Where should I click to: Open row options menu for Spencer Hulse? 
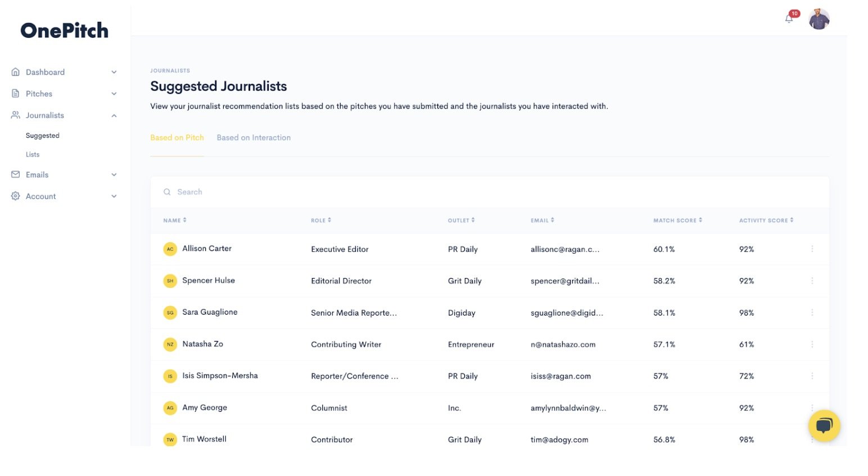coord(812,281)
